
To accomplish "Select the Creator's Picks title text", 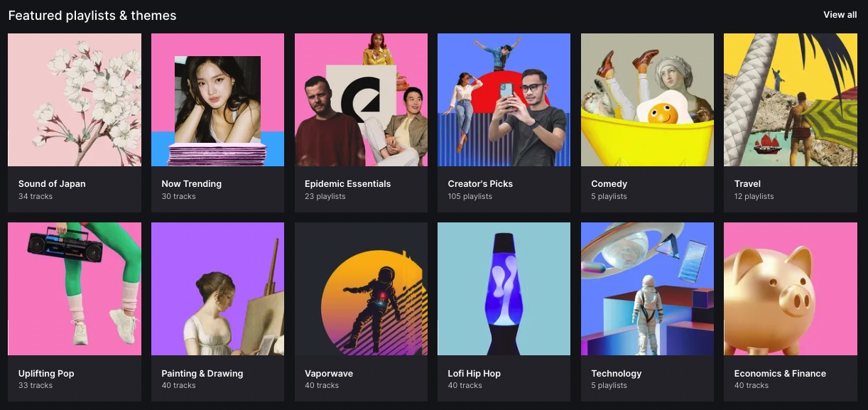I will point(480,183).
